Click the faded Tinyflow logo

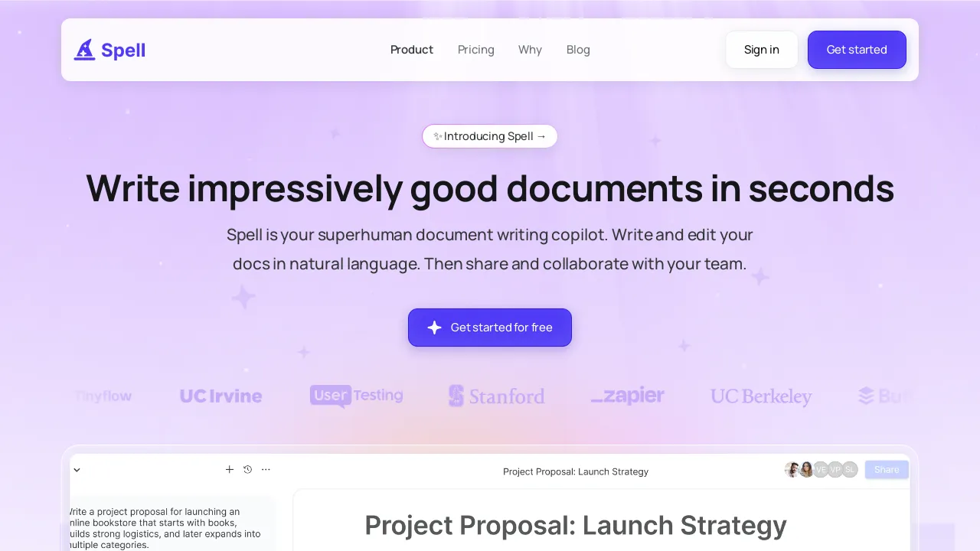(x=103, y=396)
